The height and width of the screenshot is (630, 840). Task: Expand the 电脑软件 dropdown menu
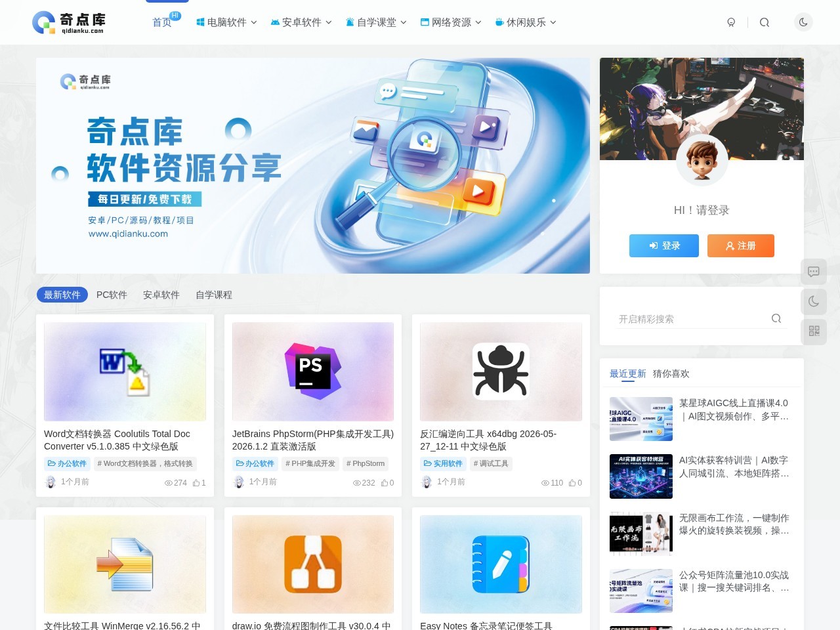coord(226,22)
